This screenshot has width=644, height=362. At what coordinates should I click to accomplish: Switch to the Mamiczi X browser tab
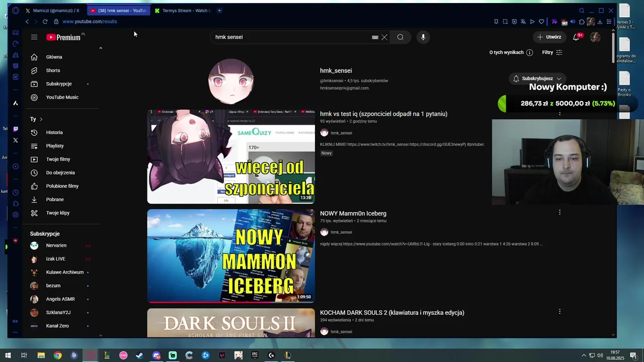54,11
